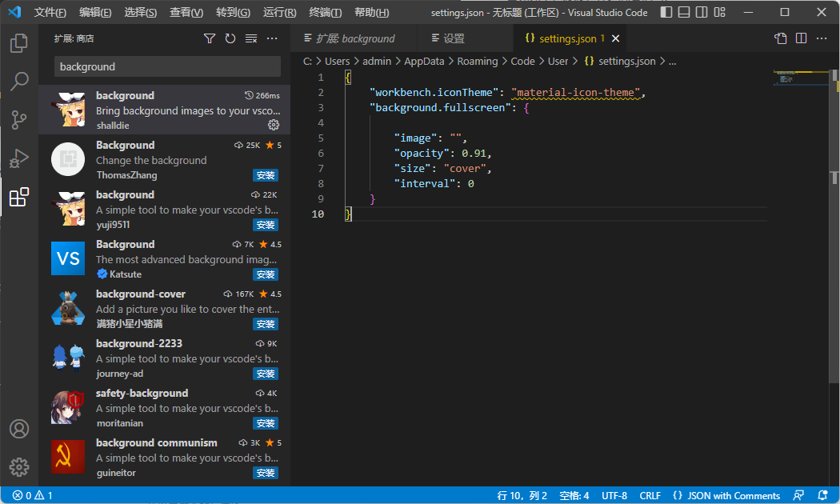Switch to the 设置 tab
Image resolution: width=840 pixels, height=504 pixels.
click(465, 38)
